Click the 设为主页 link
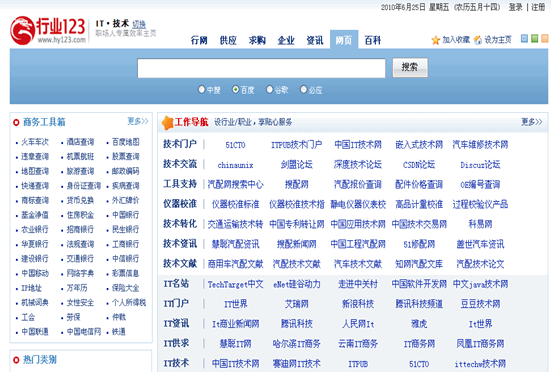The width and height of the screenshot is (551, 372). pos(498,40)
